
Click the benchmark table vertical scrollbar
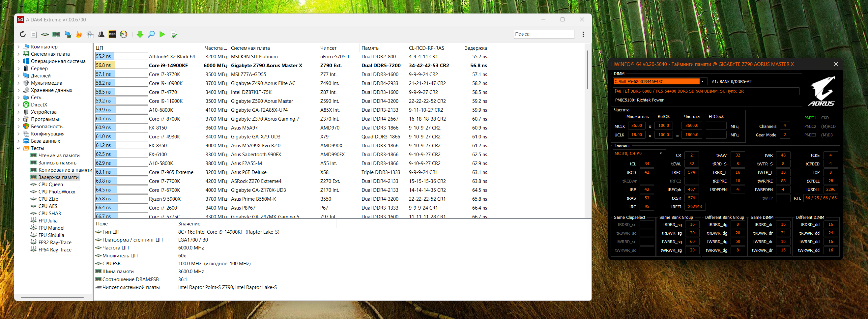tap(587, 70)
